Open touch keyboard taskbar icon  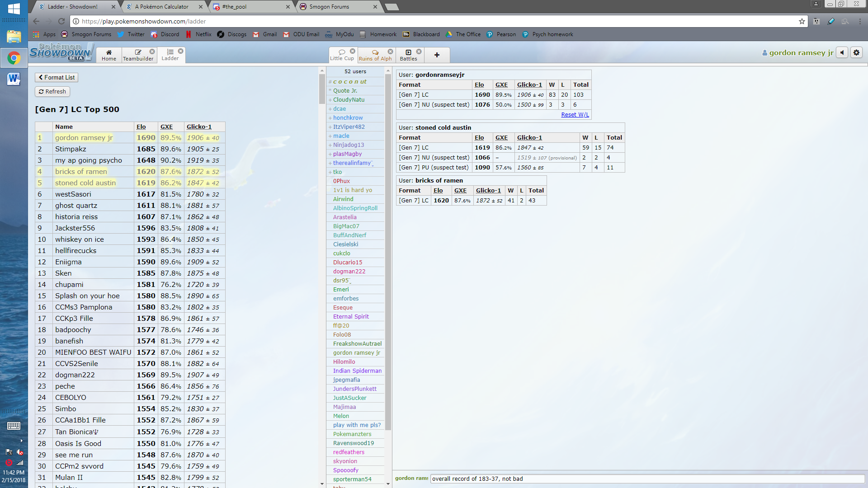[x=14, y=426]
